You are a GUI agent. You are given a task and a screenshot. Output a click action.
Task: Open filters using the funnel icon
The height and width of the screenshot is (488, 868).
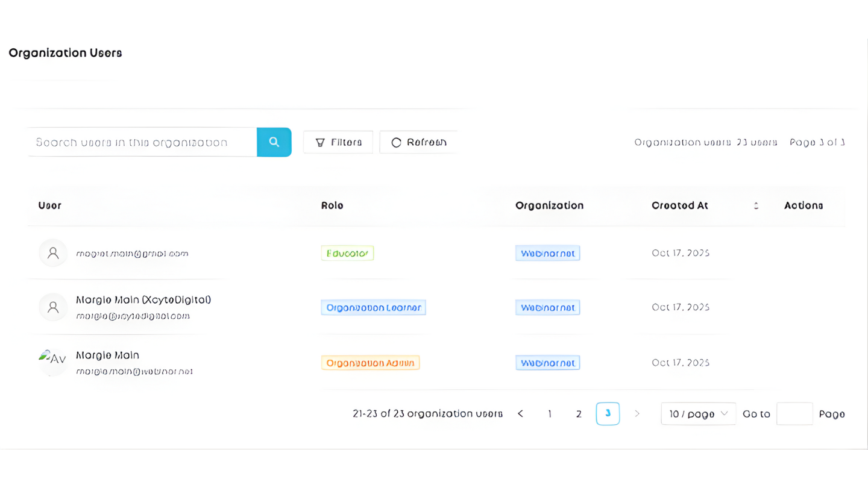click(x=321, y=142)
